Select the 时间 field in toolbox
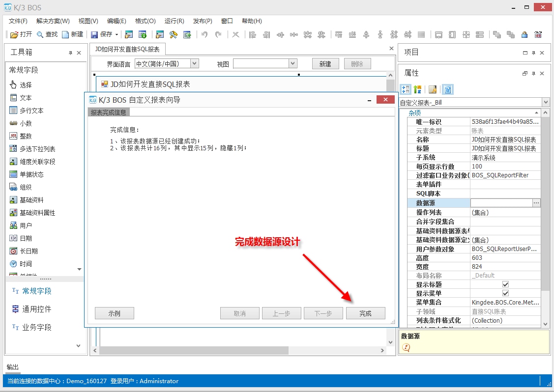 21,264
